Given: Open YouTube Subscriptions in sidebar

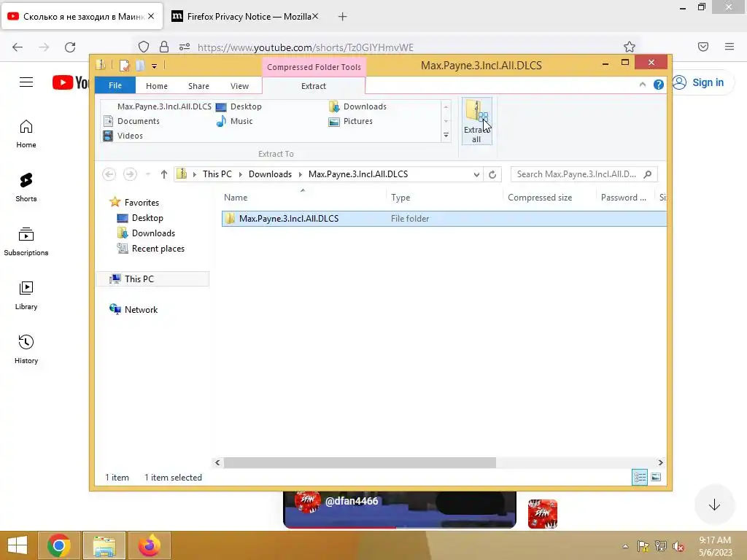Looking at the screenshot, I should 26,242.
